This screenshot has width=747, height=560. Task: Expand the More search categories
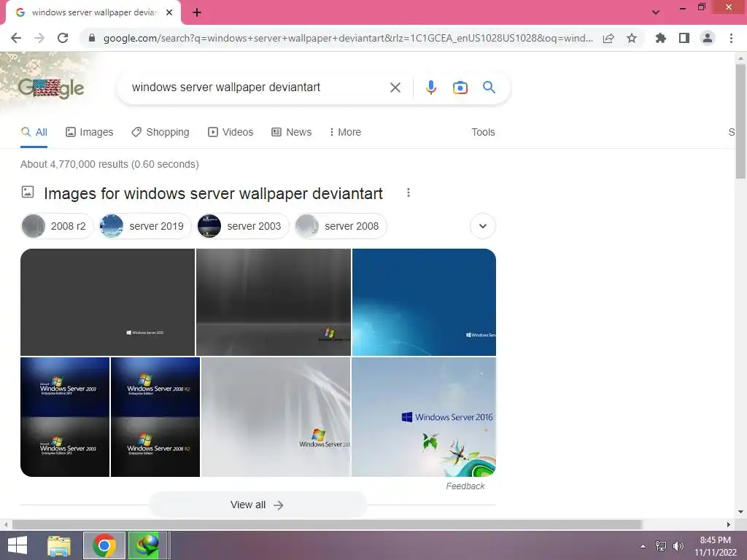[345, 132]
